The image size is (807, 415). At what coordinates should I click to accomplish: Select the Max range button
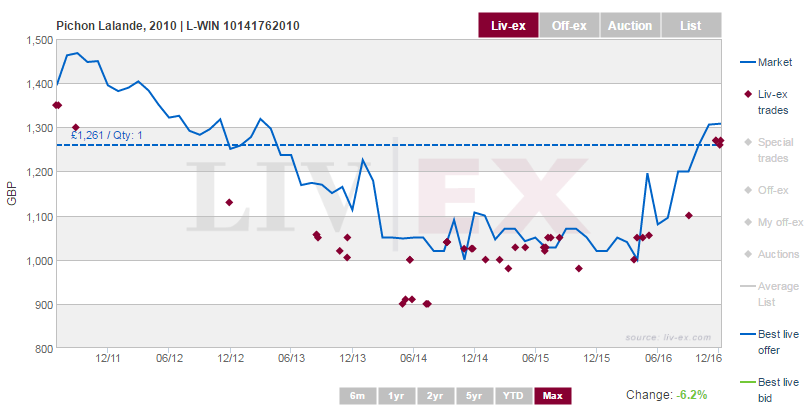tap(553, 395)
